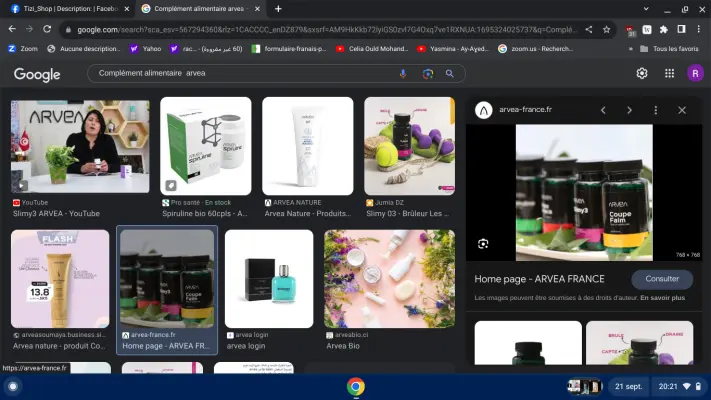Open the shelf screenshots preview holder
The image size is (711, 400).
(x=584, y=386)
